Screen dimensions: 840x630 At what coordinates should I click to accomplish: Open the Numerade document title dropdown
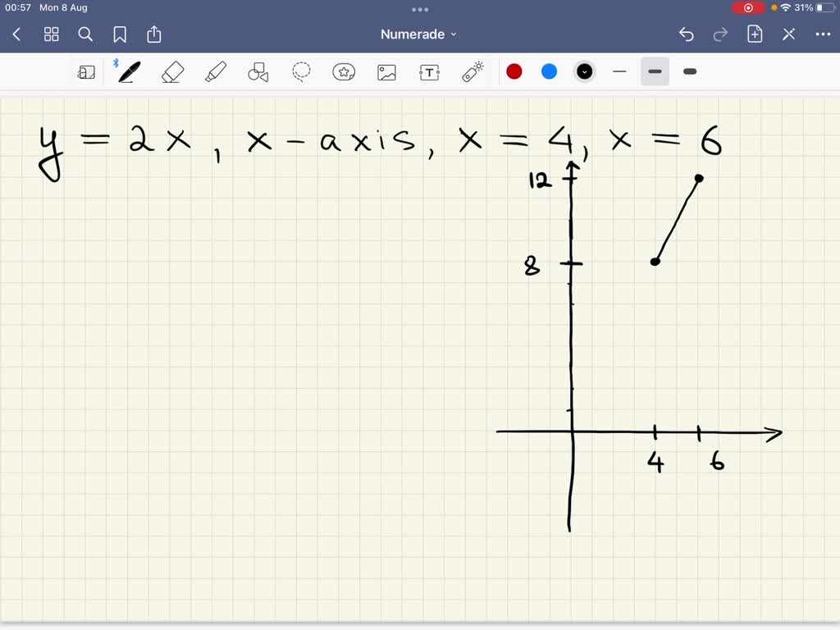[x=417, y=34]
